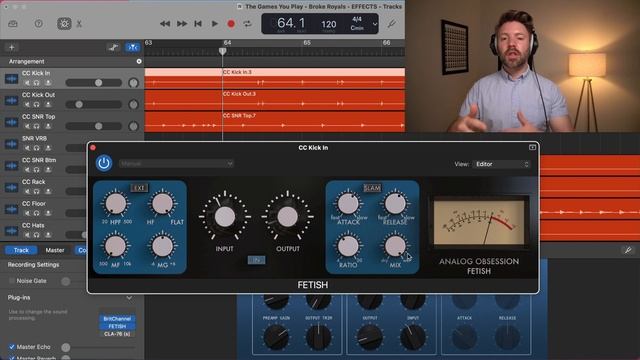Enable the Noise Gate checkbox
640x360 pixels.
pyautogui.click(x=12, y=281)
